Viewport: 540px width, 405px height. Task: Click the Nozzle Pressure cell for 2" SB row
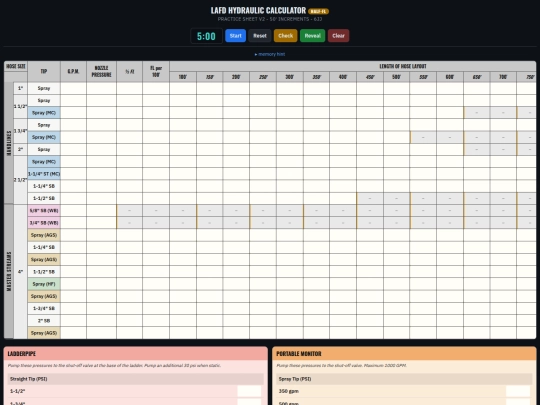tap(102, 321)
